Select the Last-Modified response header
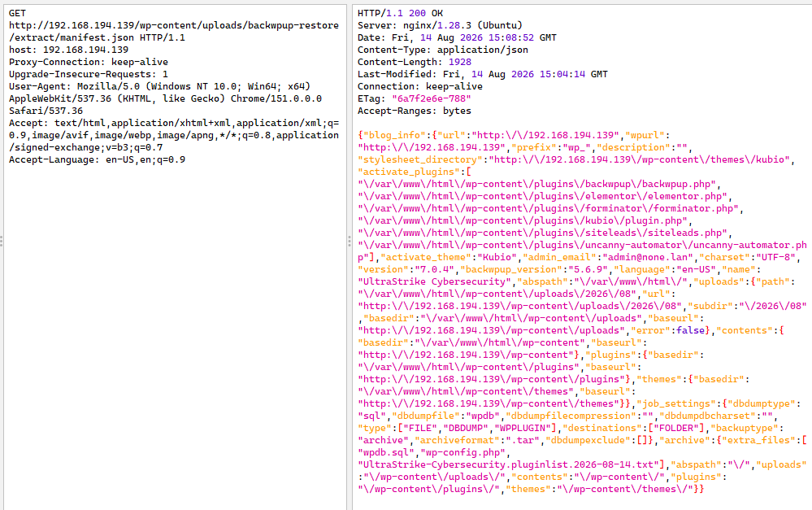 (x=483, y=74)
